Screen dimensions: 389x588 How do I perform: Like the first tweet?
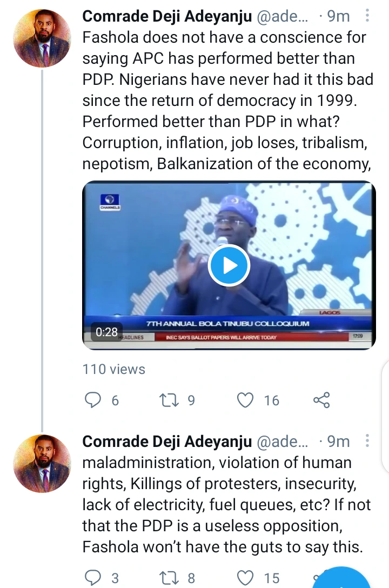246,400
